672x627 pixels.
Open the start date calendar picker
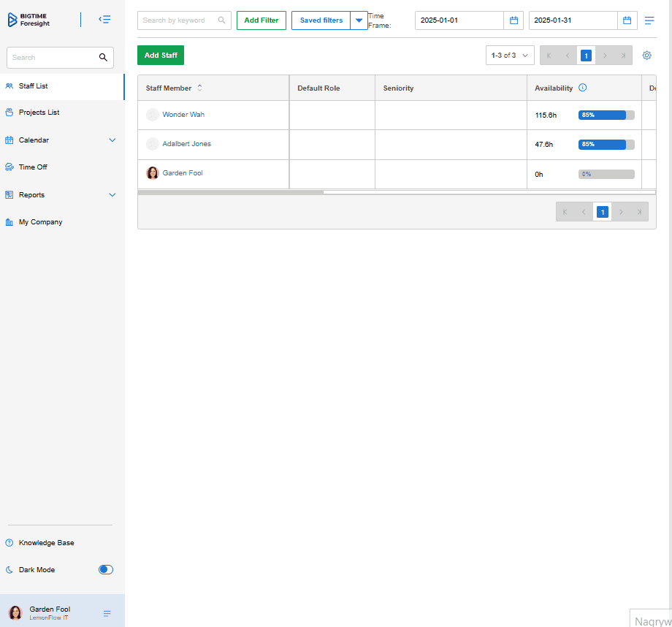513,20
